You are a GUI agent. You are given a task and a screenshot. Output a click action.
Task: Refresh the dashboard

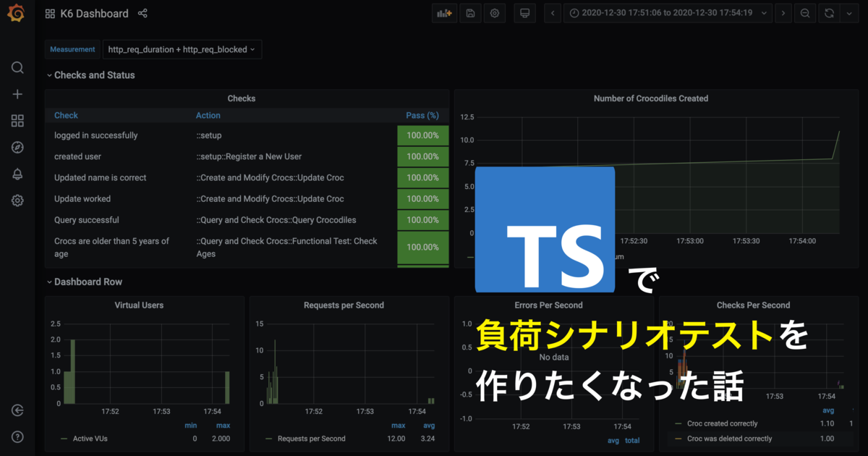pos(829,13)
